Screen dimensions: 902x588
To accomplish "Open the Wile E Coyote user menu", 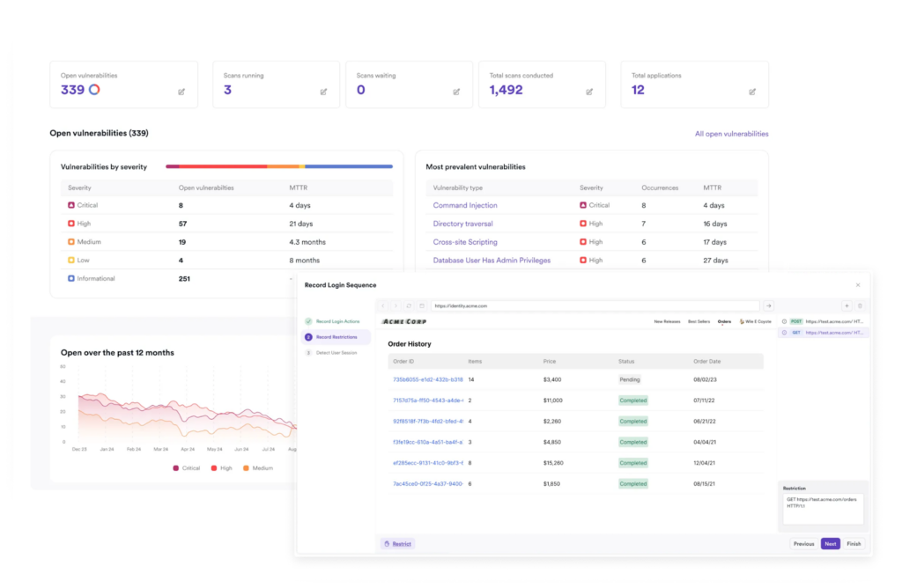I will click(x=755, y=322).
